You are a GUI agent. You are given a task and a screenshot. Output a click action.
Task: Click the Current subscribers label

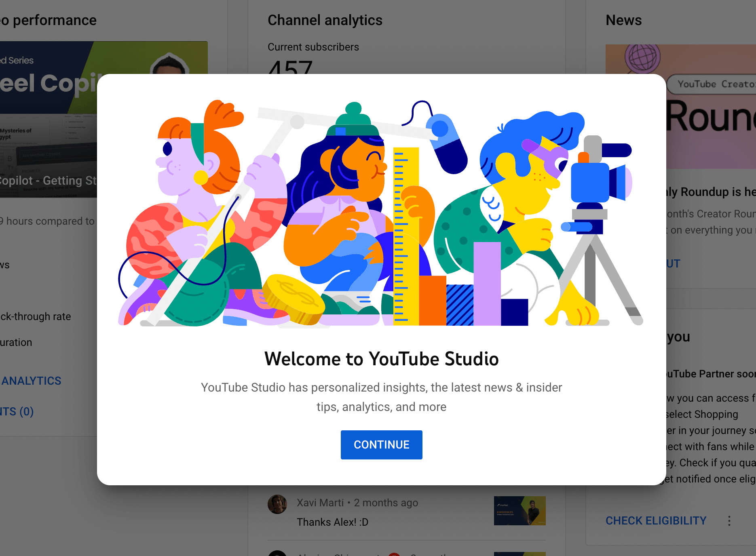(313, 47)
